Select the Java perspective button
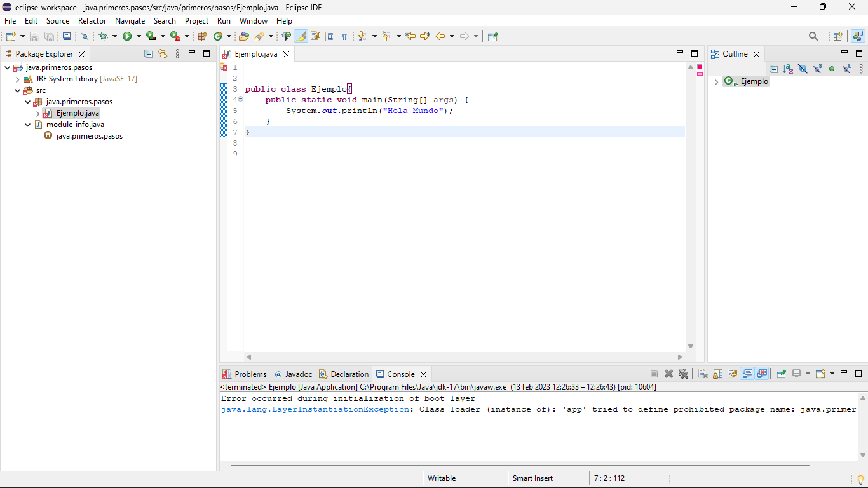This screenshot has width=868, height=488. pos(858,37)
